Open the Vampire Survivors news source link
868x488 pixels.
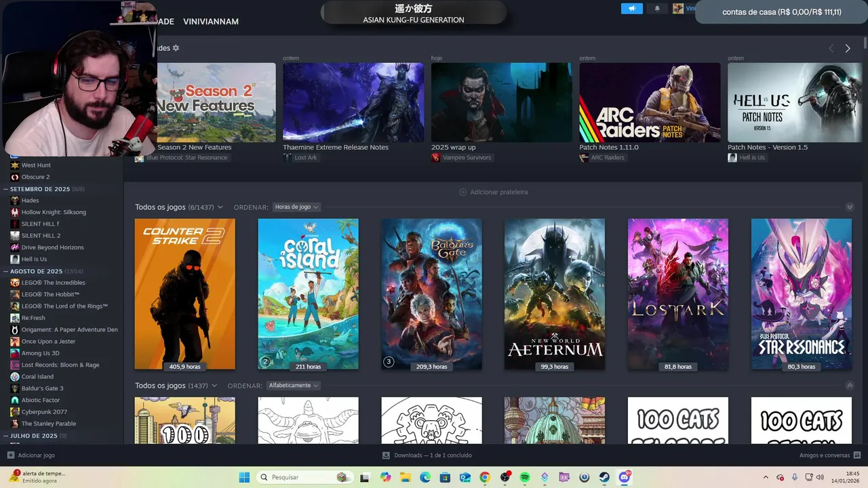click(x=462, y=157)
